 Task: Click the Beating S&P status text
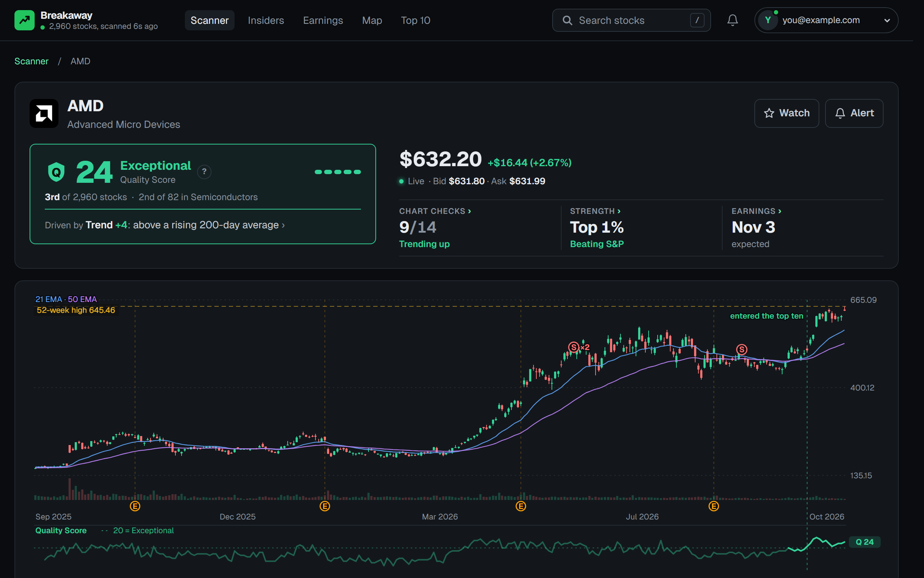pyautogui.click(x=597, y=244)
